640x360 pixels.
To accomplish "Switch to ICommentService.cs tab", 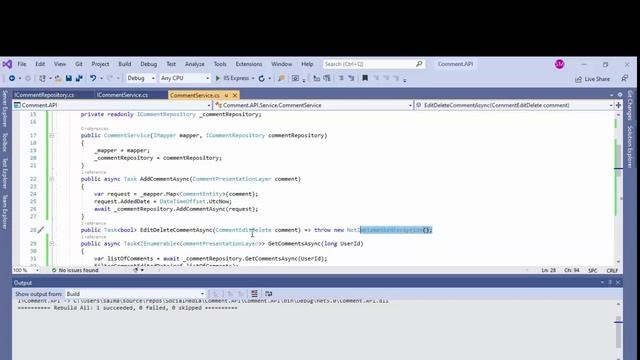I will coord(122,95).
